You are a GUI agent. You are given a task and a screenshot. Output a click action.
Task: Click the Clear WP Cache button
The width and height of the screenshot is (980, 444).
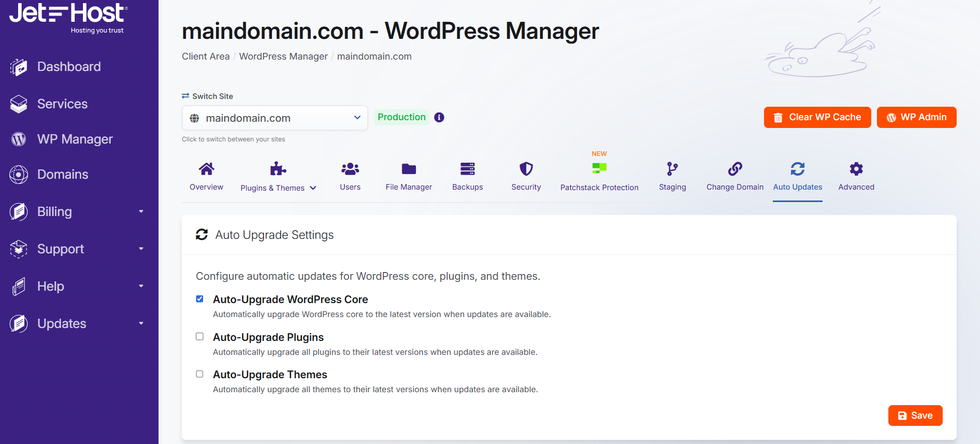pyautogui.click(x=817, y=118)
